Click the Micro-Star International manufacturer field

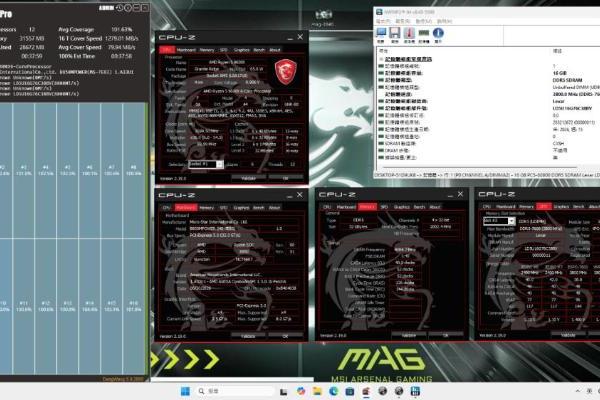[x=245, y=222]
